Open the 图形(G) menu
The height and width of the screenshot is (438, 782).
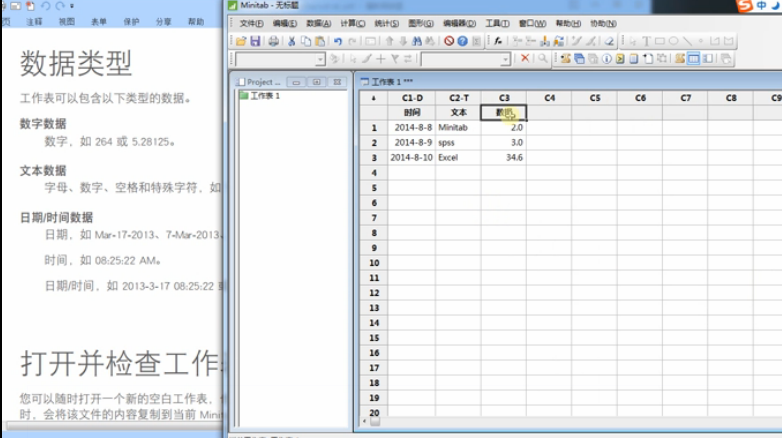pos(420,23)
